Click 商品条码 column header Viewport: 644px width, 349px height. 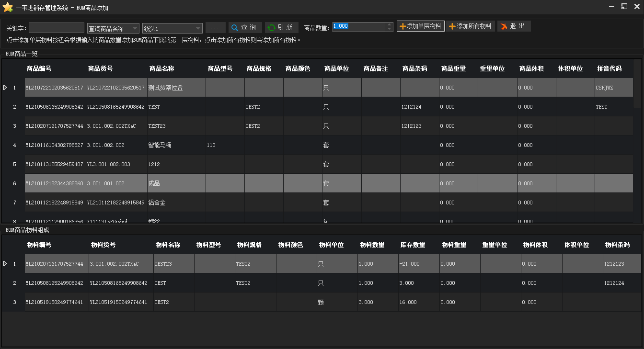[414, 68]
